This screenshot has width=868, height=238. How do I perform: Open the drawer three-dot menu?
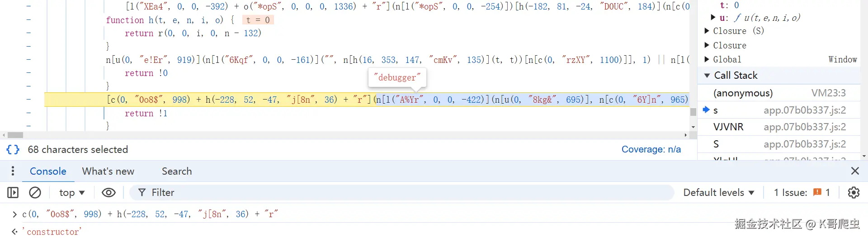pos(13,171)
